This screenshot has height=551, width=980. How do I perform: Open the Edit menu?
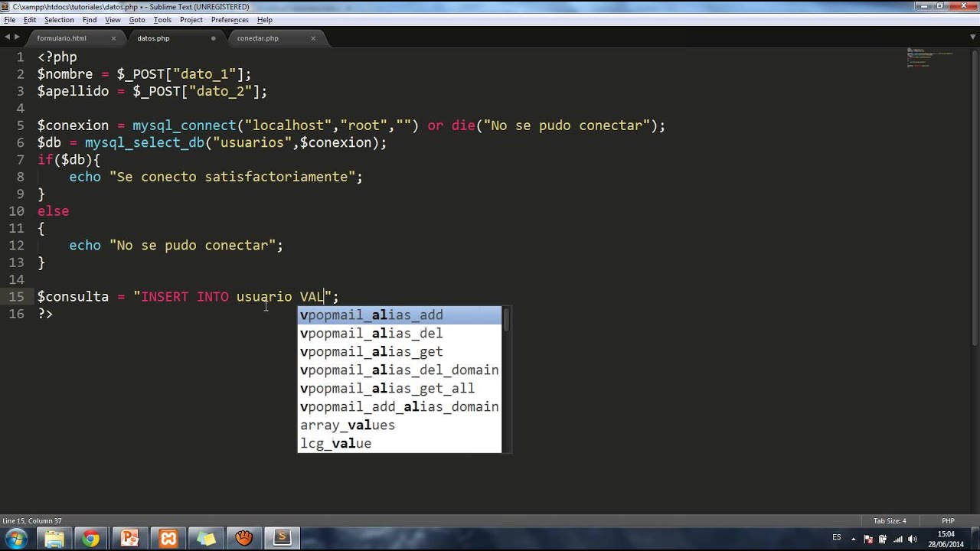30,20
